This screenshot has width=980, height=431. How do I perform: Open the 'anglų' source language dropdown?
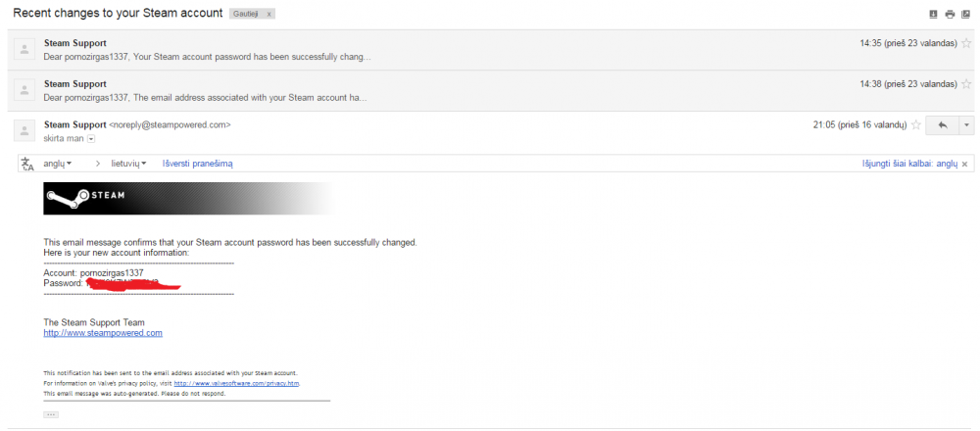(x=58, y=163)
